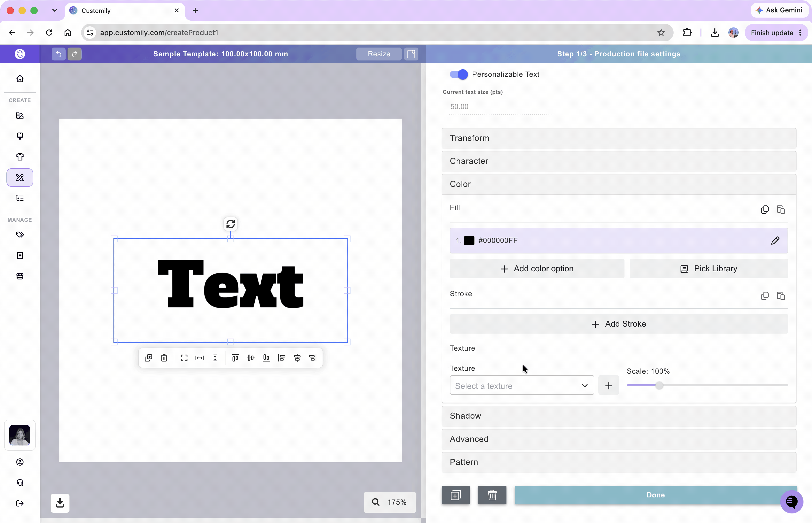Image resolution: width=812 pixels, height=523 pixels.
Task: Open the T-shirt product icon in sidebar
Action: [20, 157]
